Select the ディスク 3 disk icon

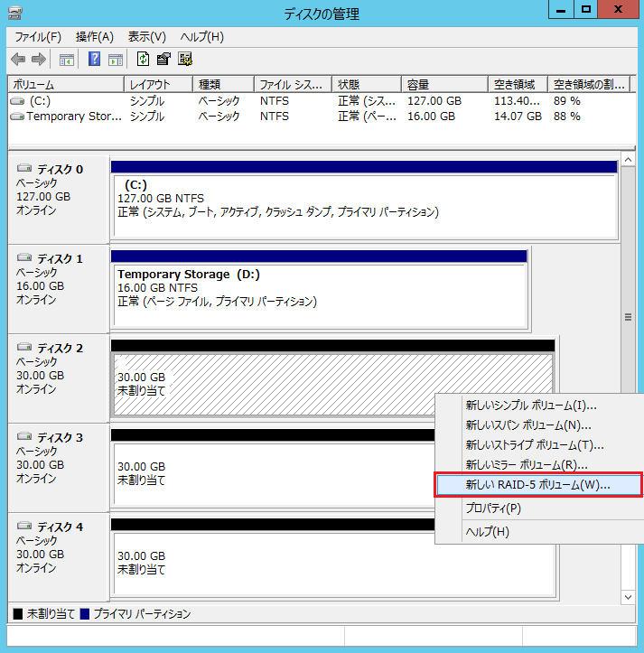point(24,436)
